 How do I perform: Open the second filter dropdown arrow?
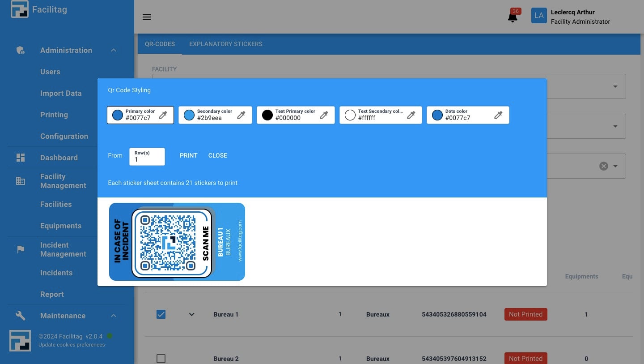click(x=615, y=126)
